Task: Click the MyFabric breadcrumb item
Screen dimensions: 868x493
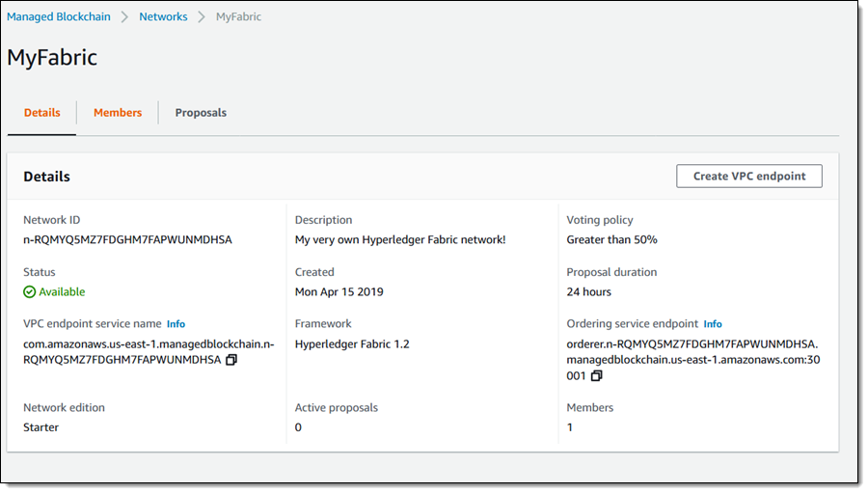Action: click(238, 17)
